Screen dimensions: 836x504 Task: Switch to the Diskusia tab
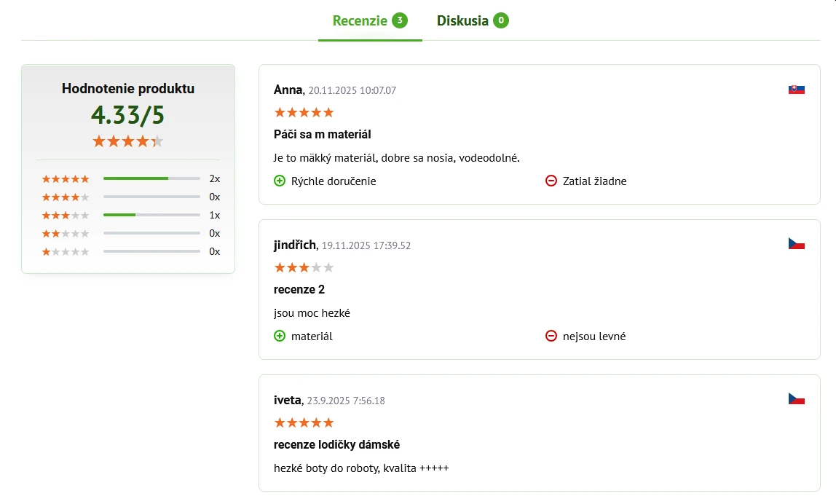click(462, 20)
